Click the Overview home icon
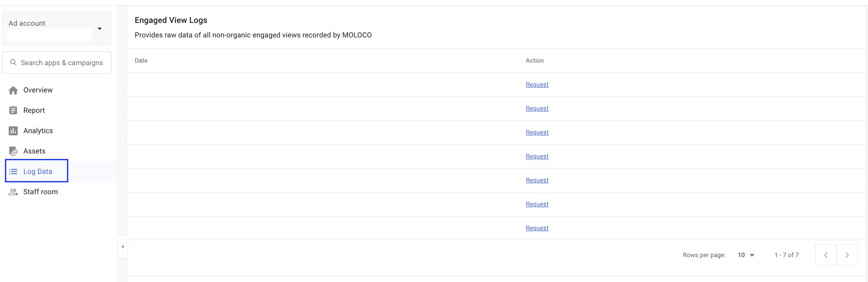Viewport: 868px width, 282px height. click(x=13, y=90)
